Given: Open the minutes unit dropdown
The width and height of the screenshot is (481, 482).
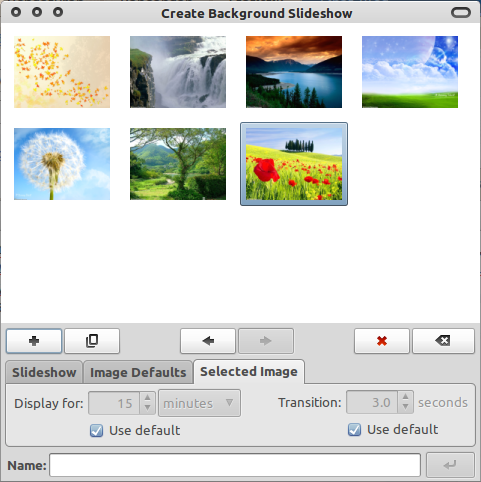Looking at the screenshot, I should [x=199, y=403].
